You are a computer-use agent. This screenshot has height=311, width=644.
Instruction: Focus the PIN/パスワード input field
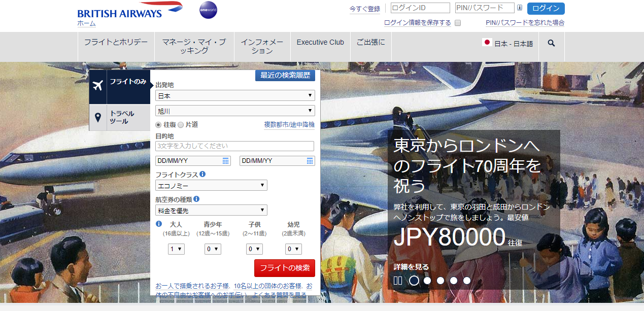tap(485, 8)
